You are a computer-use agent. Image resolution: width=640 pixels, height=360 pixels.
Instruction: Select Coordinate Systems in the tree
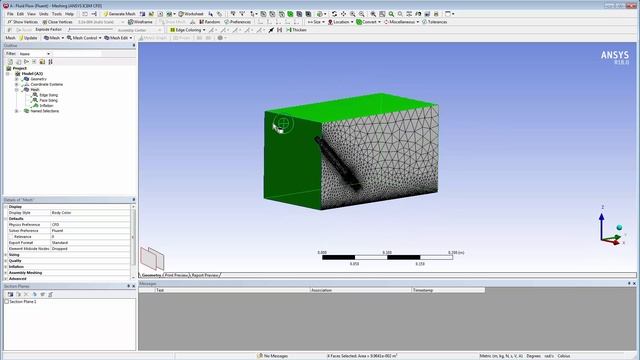(47, 84)
